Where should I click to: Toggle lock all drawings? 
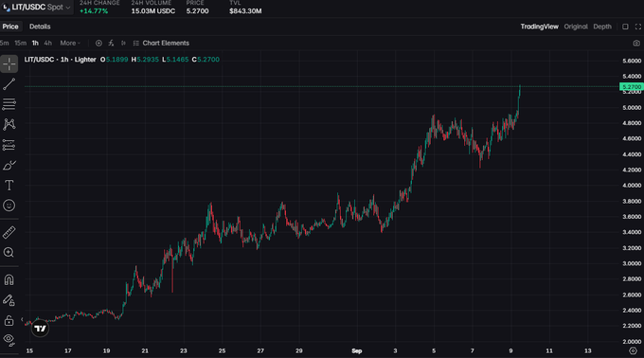coord(9,320)
